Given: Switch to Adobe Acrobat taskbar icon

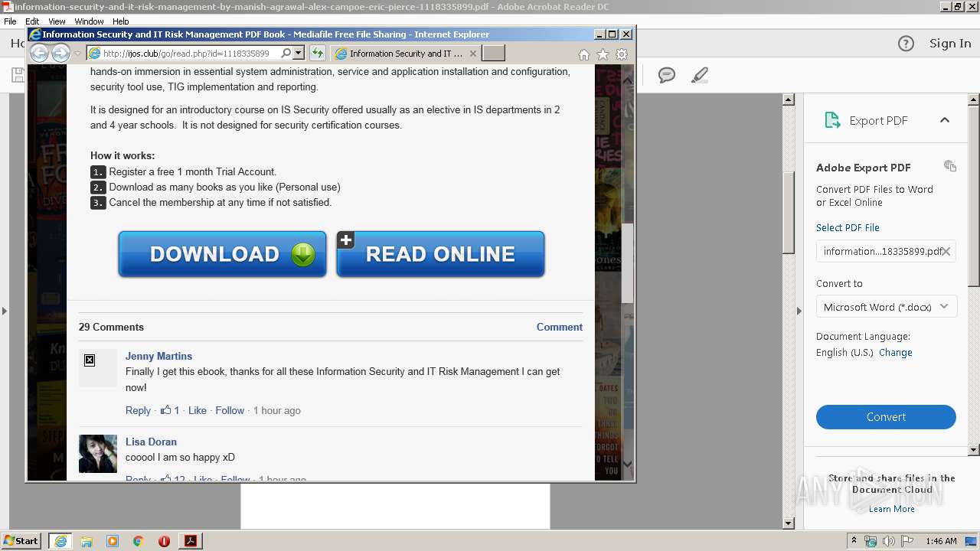Looking at the screenshot, I should [x=191, y=541].
